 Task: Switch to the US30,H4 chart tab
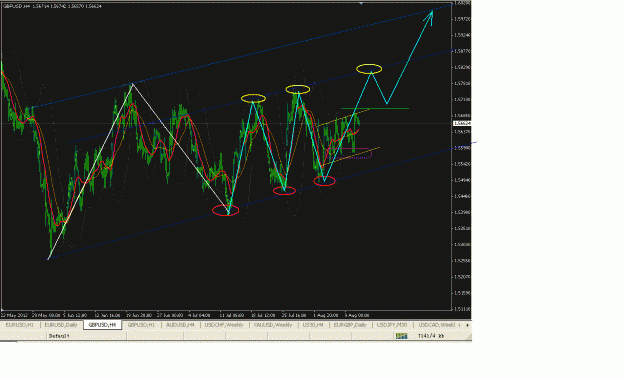click(313, 325)
